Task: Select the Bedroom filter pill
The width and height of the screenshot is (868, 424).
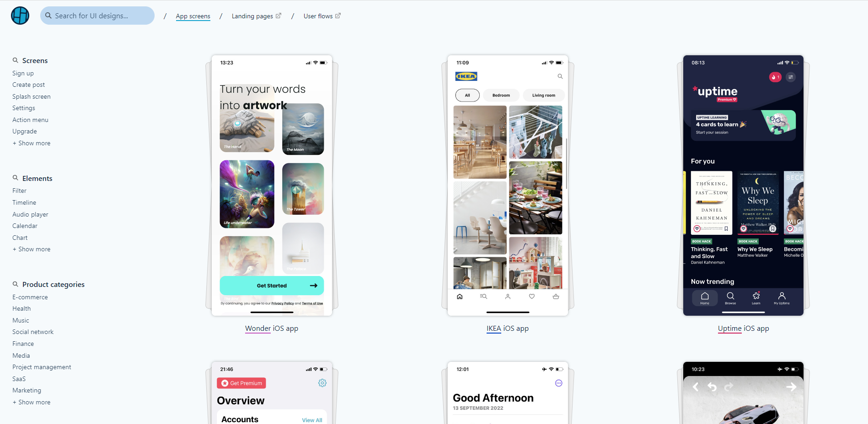Action: [501, 95]
